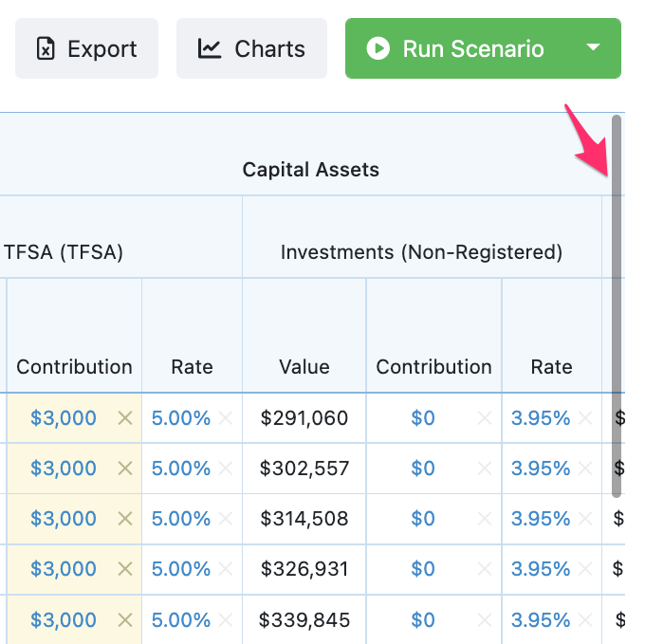Edit the second-row 3.95% investment rate

541,469
